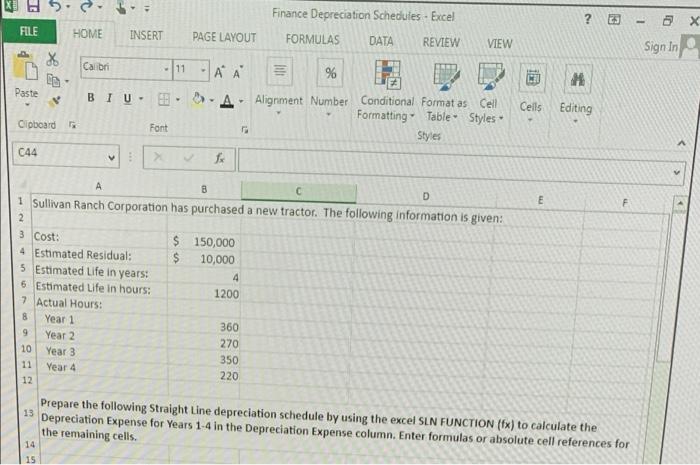Confirm formula entry checkmark
This screenshot has width=700, height=465.
pyautogui.click(x=189, y=158)
